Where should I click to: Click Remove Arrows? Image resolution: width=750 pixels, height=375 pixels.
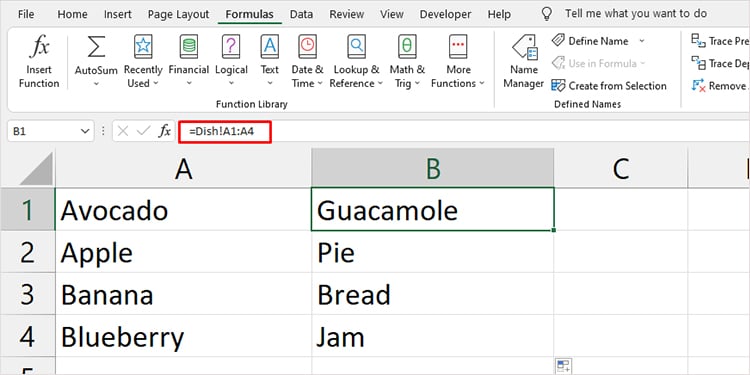[720, 86]
